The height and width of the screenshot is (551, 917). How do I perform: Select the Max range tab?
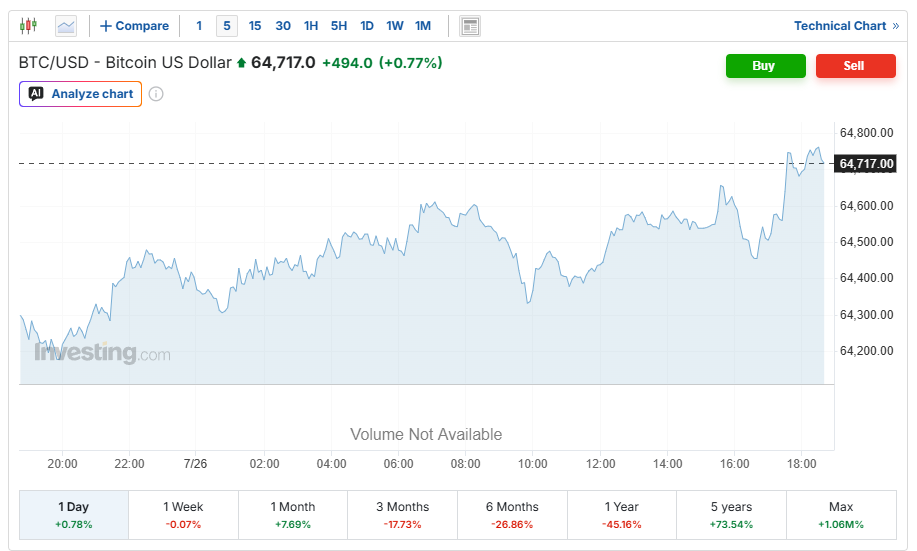[x=841, y=515]
